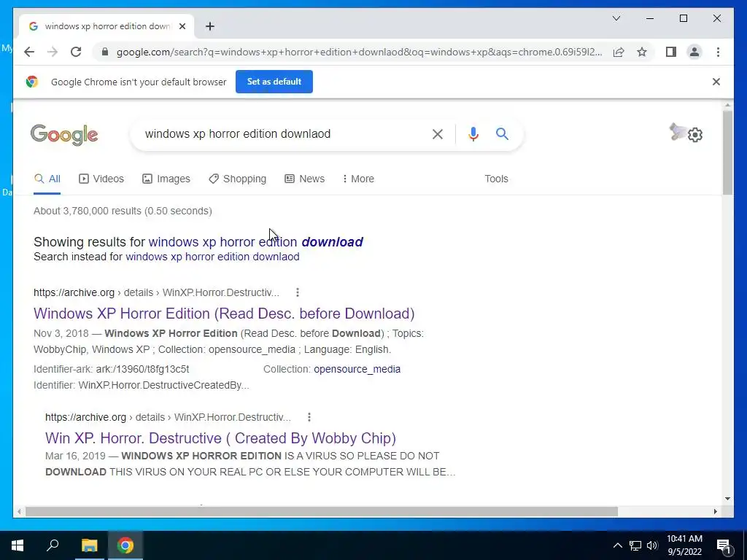Screen dimensions: 747x560
Task: Submit search with the magnifier icon
Action: (x=502, y=134)
